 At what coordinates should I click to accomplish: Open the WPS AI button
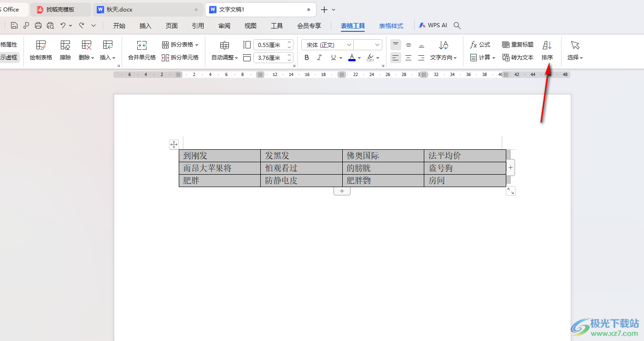[433, 26]
